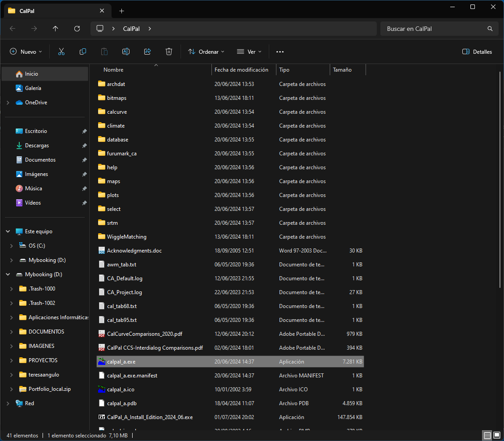Expand the OS (C:) drive tree node
Image resolution: width=504 pixels, height=441 pixels.
point(12,246)
